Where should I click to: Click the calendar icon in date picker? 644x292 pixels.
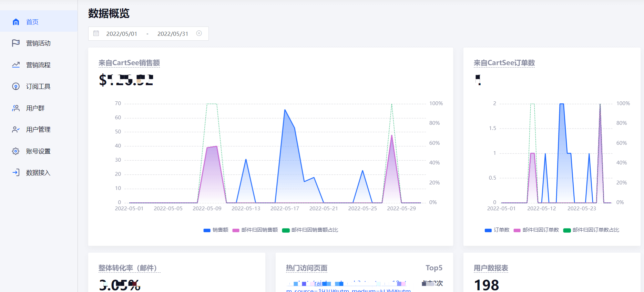tap(96, 33)
